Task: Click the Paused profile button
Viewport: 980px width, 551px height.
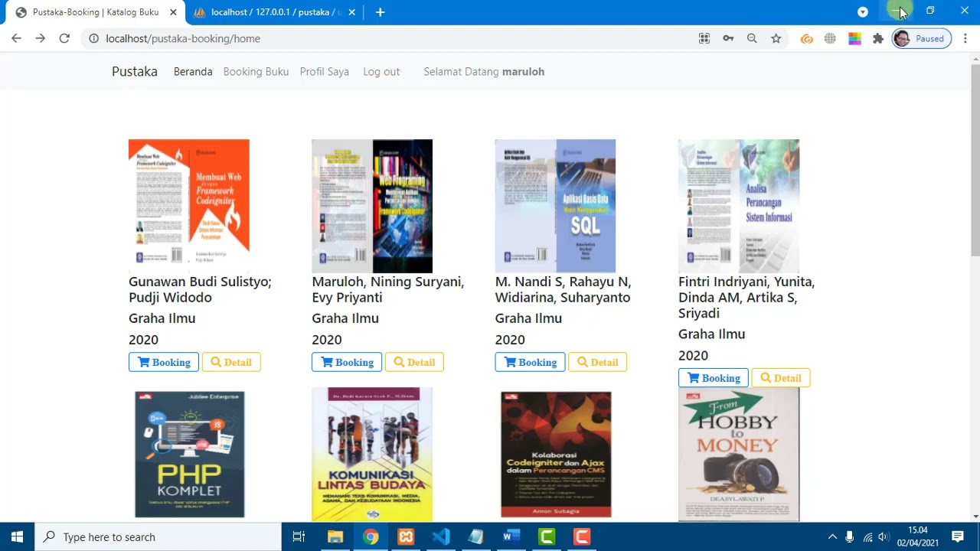Action: coord(922,38)
